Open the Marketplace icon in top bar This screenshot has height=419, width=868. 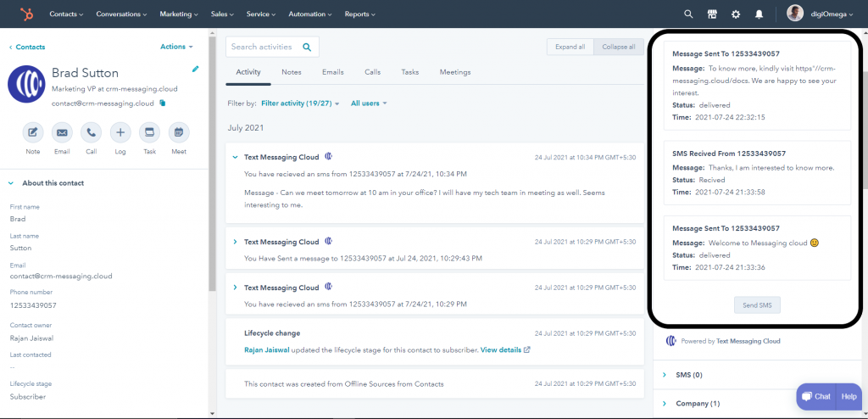click(x=712, y=14)
